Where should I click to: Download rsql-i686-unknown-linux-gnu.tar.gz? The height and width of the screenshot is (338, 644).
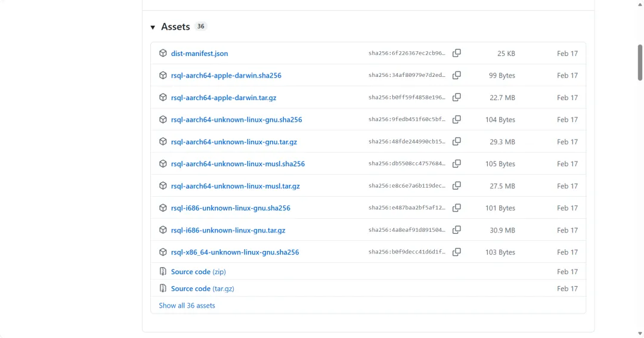point(228,230)
